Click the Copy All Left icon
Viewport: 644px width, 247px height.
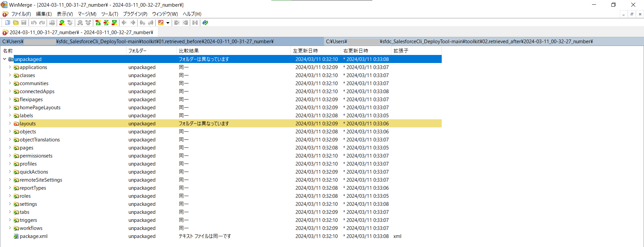[x=185, y=22]
